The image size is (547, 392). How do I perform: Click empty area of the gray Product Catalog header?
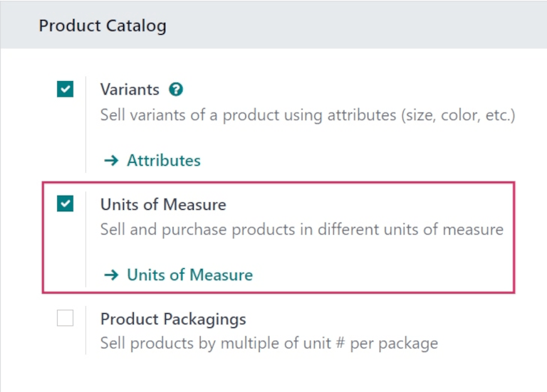(356, 26)
